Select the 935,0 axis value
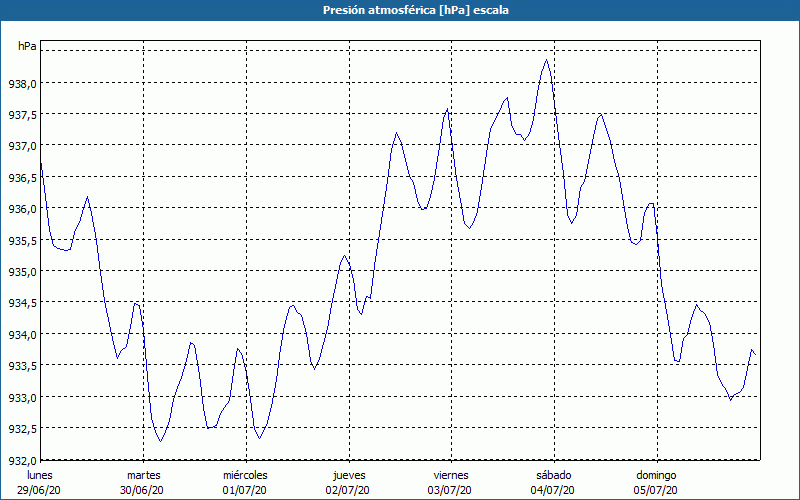This screenshot has width=800, height=500. pyautogui.click(x=22, y=271)
